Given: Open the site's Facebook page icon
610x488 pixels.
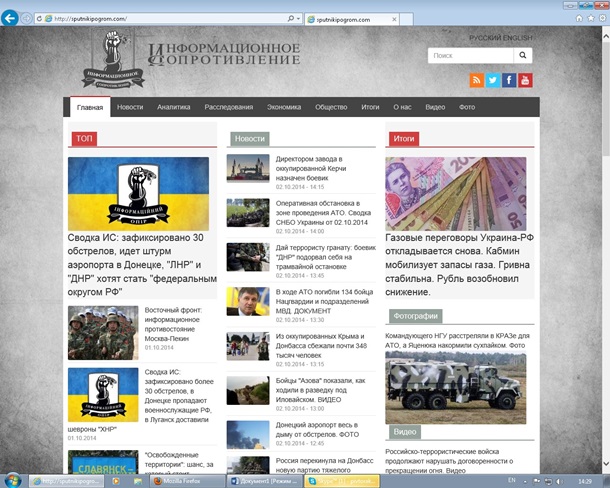Looking at the screenshot, I should [x=509, y=80].
